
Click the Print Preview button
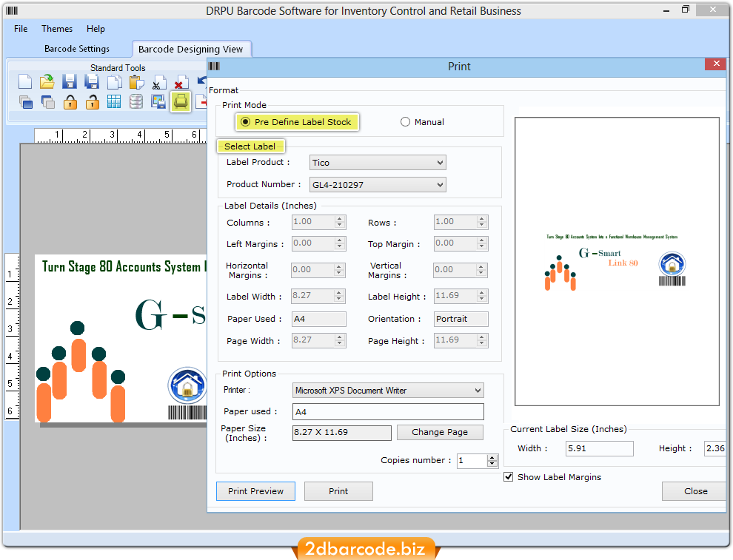click(x=255, y=491)
